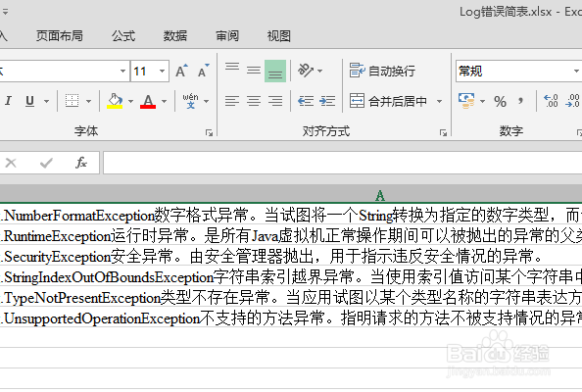The height and width of the screenshot is (392, 582).
Task: Toggle highlighted bottom align button
Action: (275, 71)
